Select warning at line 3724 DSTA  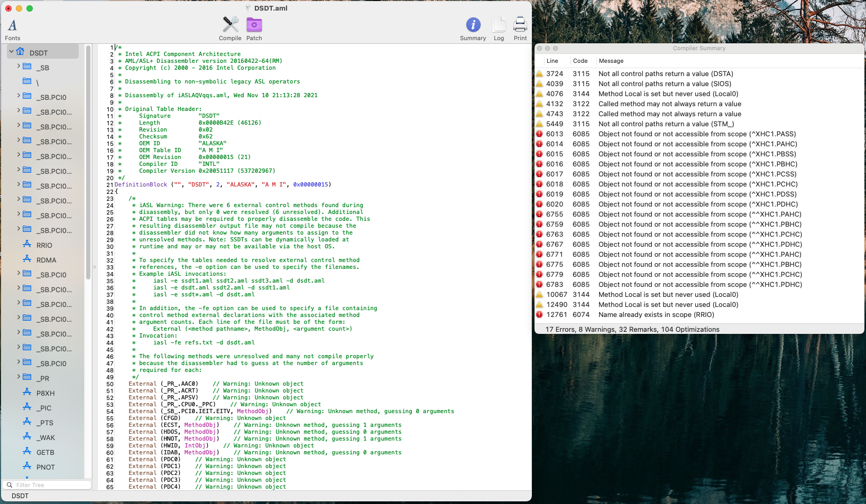click(665, 74)
